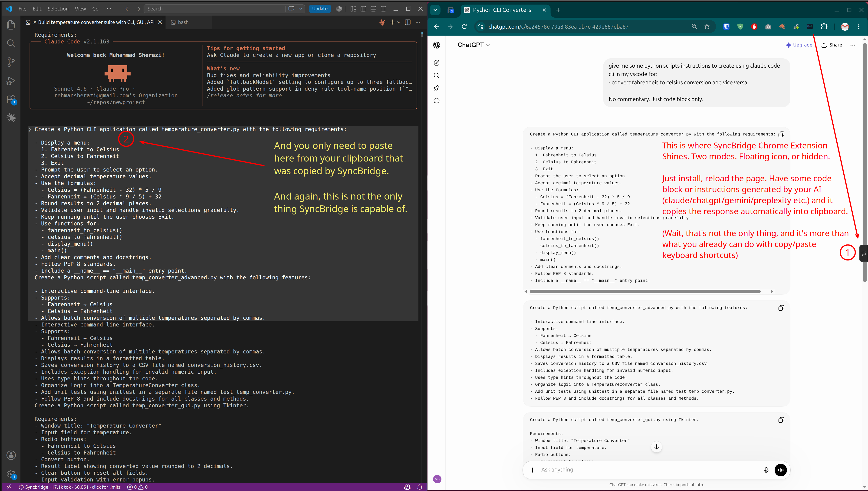The image size is (868, 491).
Task: Open Bitwarden extension in Chrome toolbar
Action: tap(727, 27)
